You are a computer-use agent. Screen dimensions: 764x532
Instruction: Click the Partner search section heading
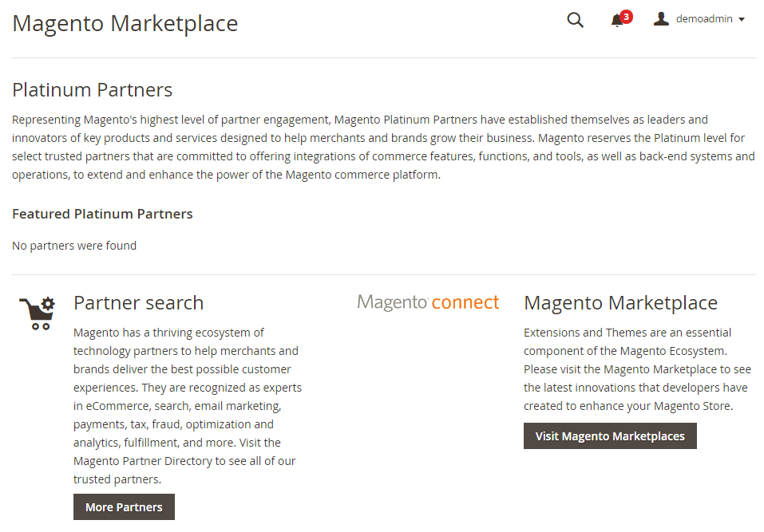pos(138,303)
